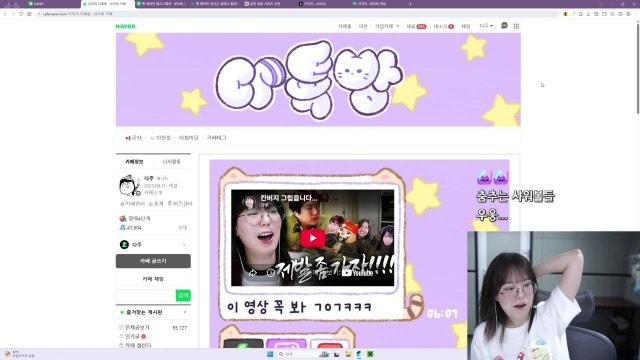Play the embedded YouTube video
This screenshot has height=360, width=640.
pyautogui.click(x=313, y=238)
